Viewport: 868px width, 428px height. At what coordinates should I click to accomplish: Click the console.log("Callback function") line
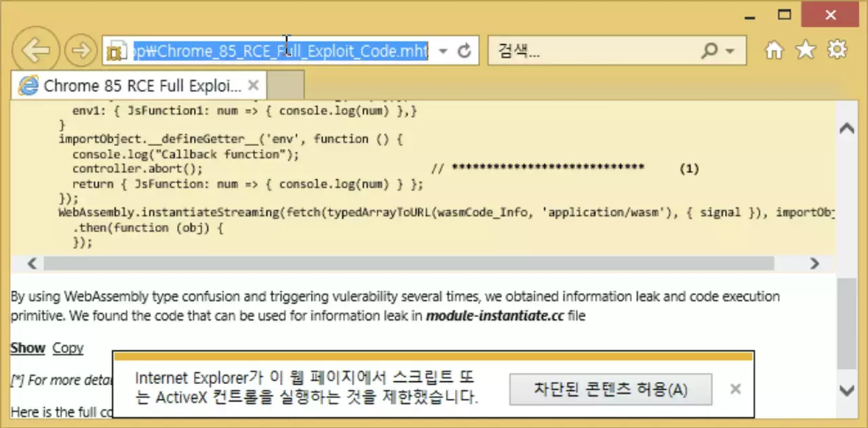(186, 154)
